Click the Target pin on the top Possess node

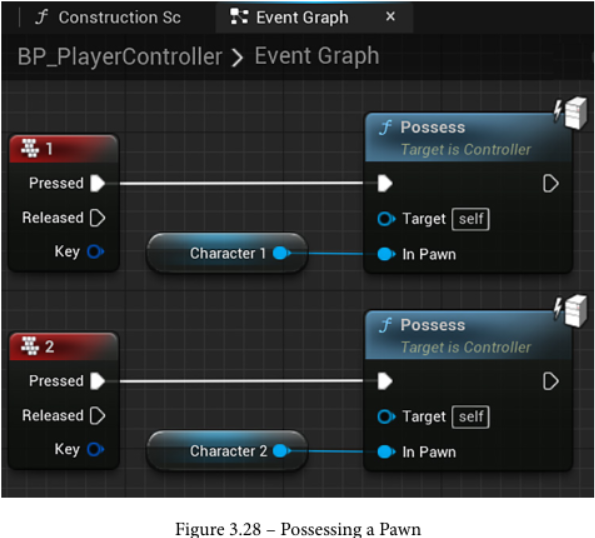tap(386, 219)
